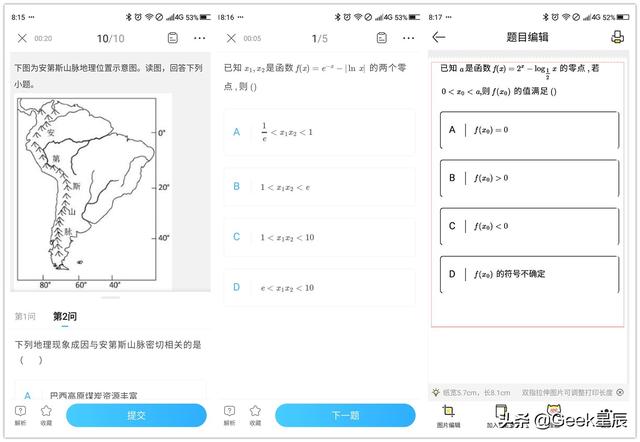The image size is (640, 442).
Task: Select option B f(x0) > 0
Action: point(529,178)
